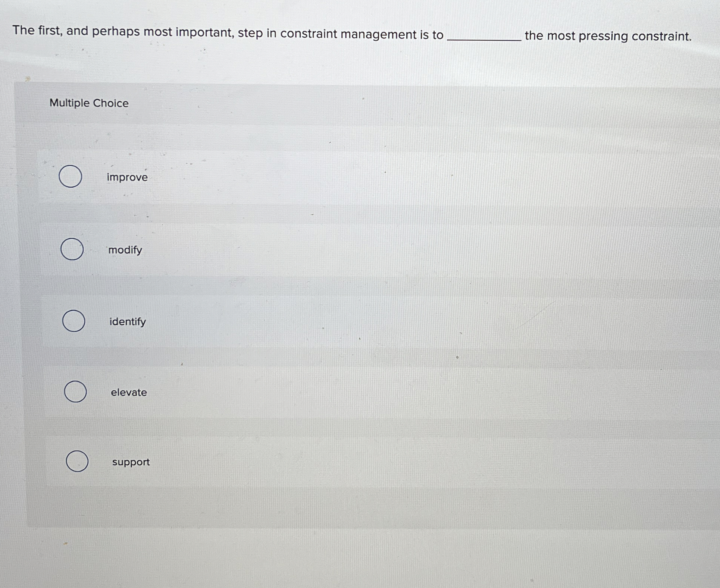Select the radio button for modify
The image size is (720, 588).
coord(73,249)
